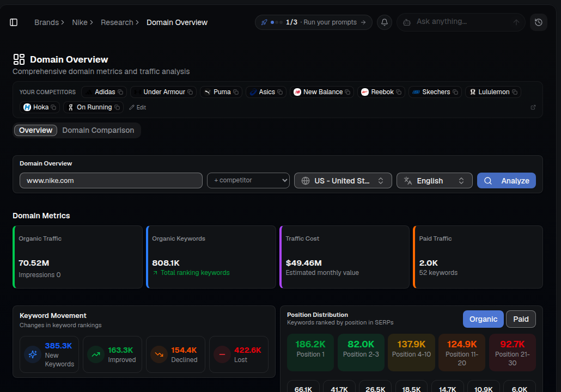Open the Traffic Cost metric card
Screen dimensions: 561x392
pyautogui.click(x=345, y=257)
